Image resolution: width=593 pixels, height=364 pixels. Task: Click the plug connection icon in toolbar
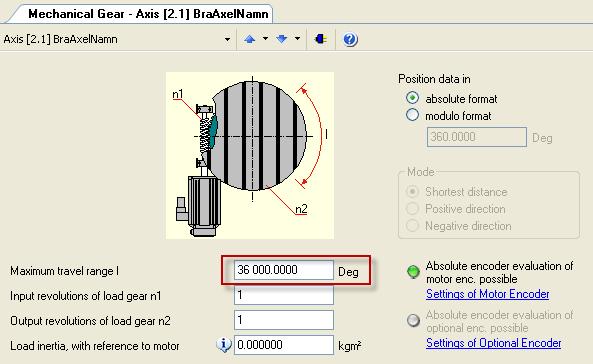[320, 39]
